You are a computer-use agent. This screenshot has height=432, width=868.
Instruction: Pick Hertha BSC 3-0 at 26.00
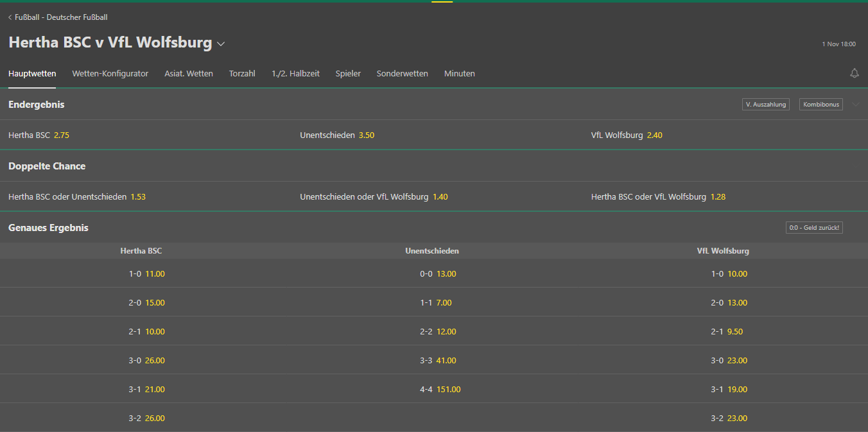146,360
